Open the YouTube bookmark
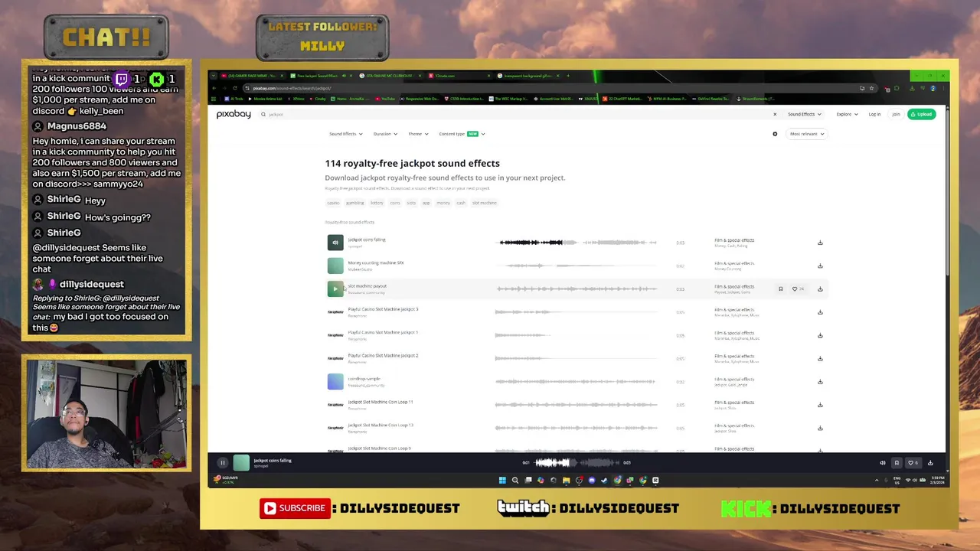The image size is (980, 551). pyautogui.click(x=387, y=99)
